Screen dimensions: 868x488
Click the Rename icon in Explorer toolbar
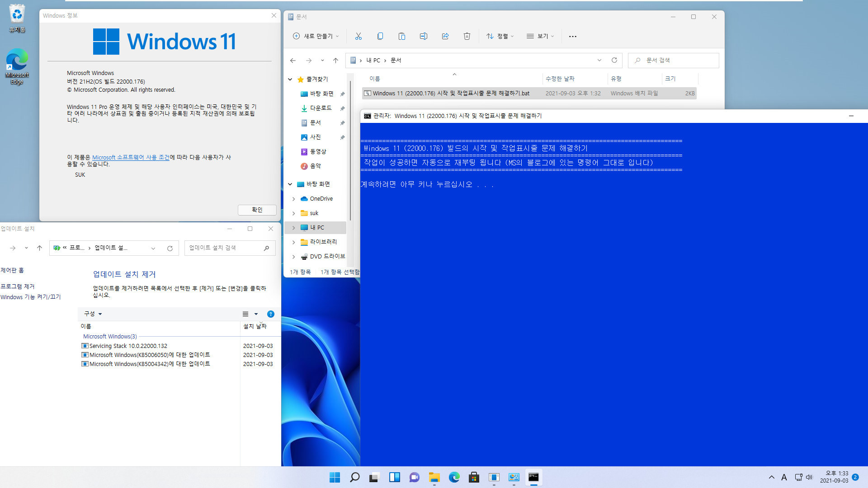click(x=424, y=36)
